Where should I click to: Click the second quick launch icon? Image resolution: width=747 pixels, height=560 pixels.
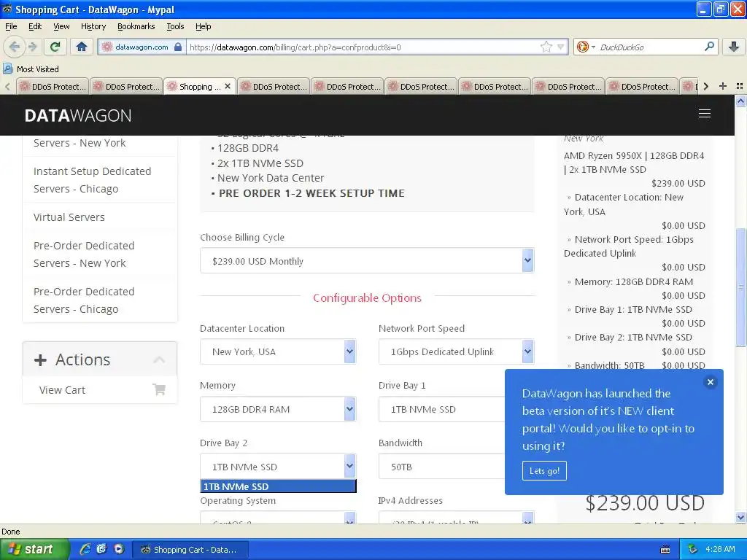click(x=101, y=549)
